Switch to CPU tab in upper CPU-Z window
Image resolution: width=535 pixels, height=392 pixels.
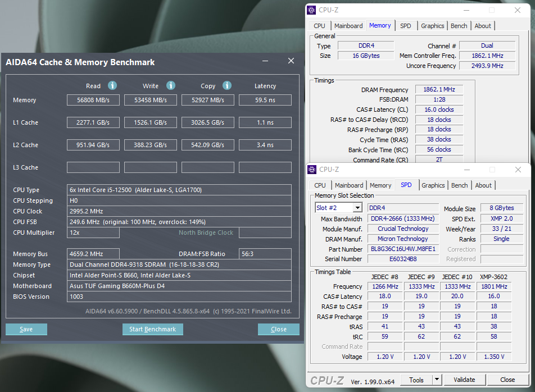click(x=319, y=26)
